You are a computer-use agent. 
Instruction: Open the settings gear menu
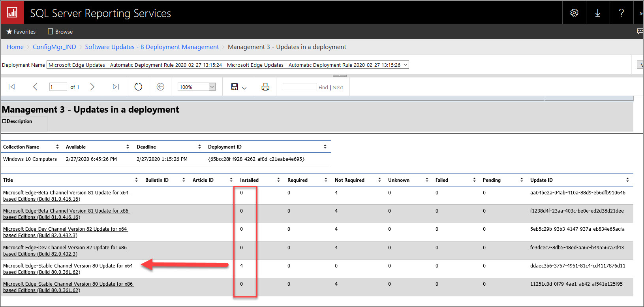click(574, 13)
